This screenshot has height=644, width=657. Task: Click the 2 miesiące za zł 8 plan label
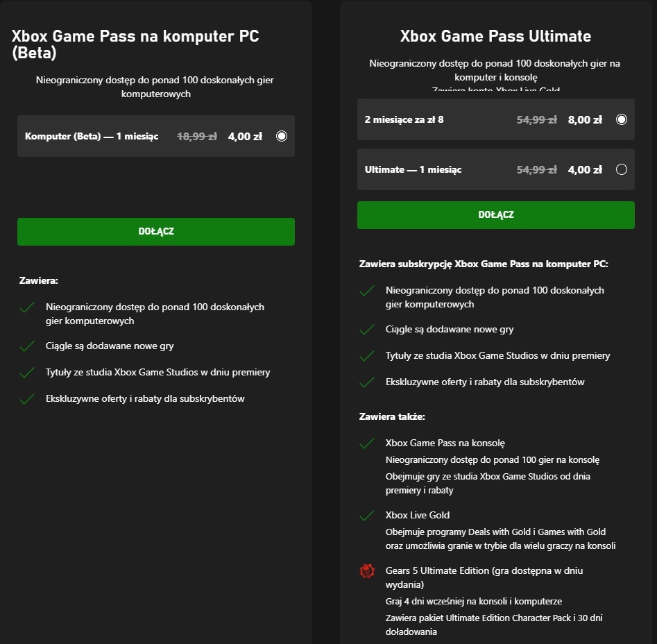point(404,119)
